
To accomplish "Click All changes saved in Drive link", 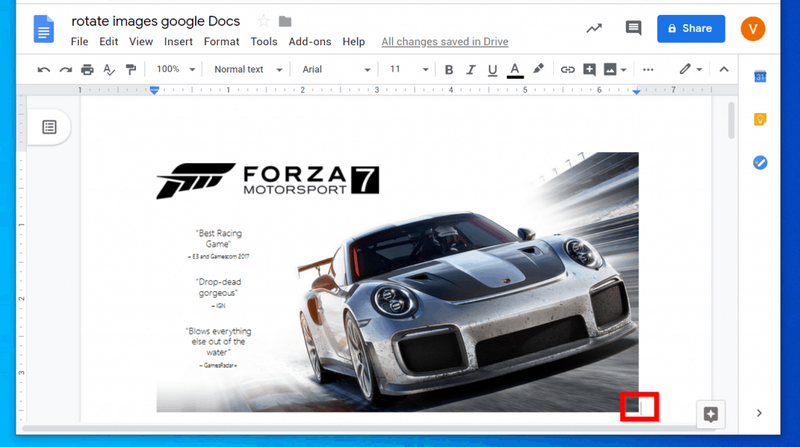I will tap(445, 42).
